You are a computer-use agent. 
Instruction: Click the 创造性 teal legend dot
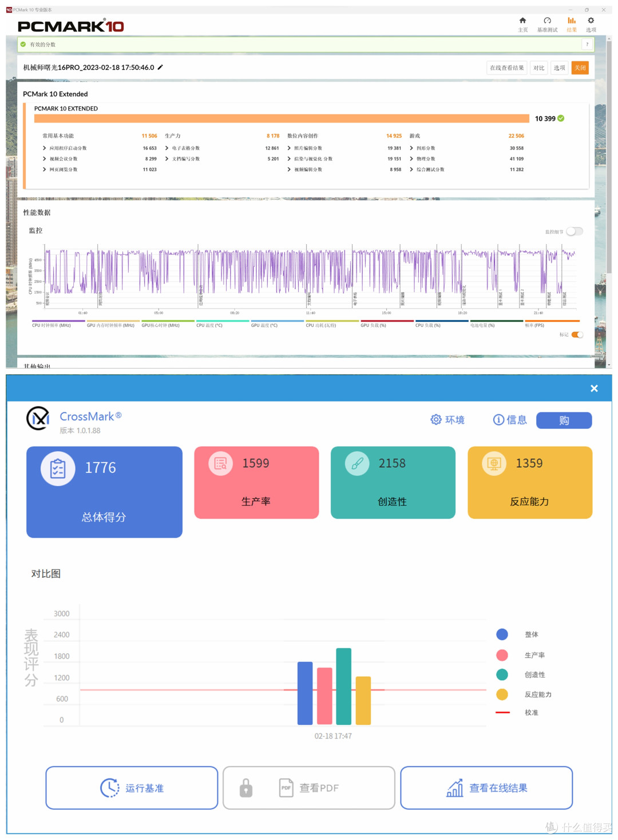[x=502, y=675]
